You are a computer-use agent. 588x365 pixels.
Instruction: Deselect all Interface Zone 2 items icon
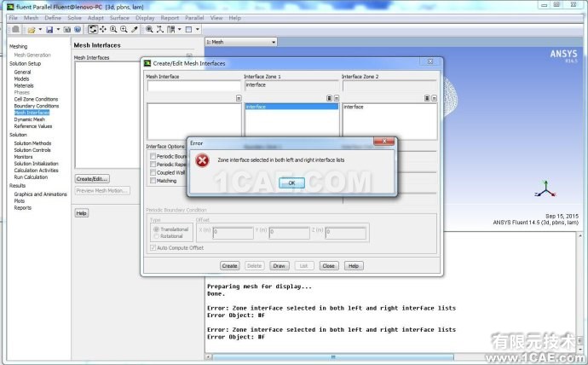tap(434, 98)
